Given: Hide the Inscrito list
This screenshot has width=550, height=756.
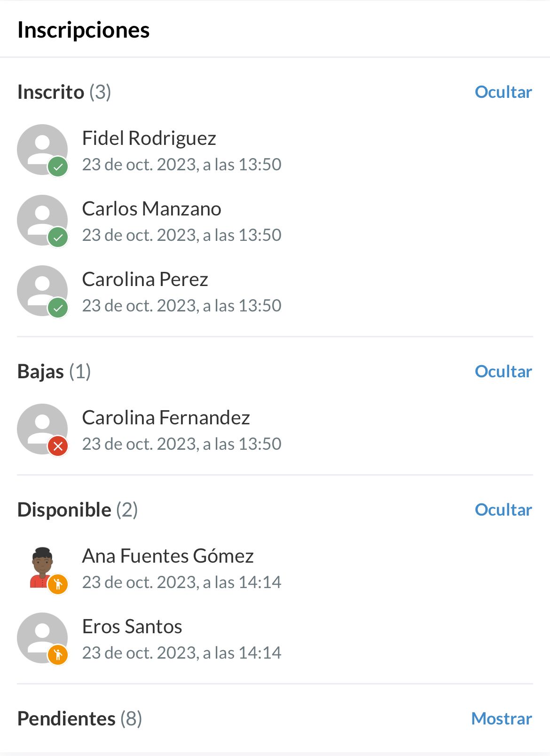Looking at the screenshot, I should 503,92.
